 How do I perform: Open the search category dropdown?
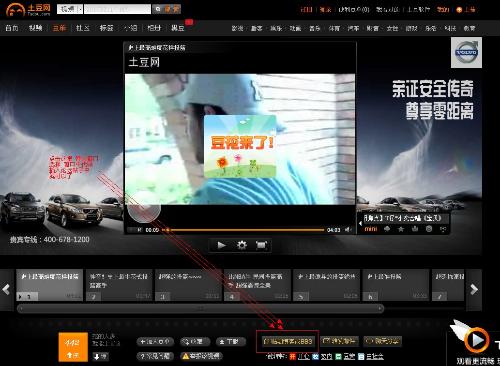pyautogui.click(x=70, y=9)
